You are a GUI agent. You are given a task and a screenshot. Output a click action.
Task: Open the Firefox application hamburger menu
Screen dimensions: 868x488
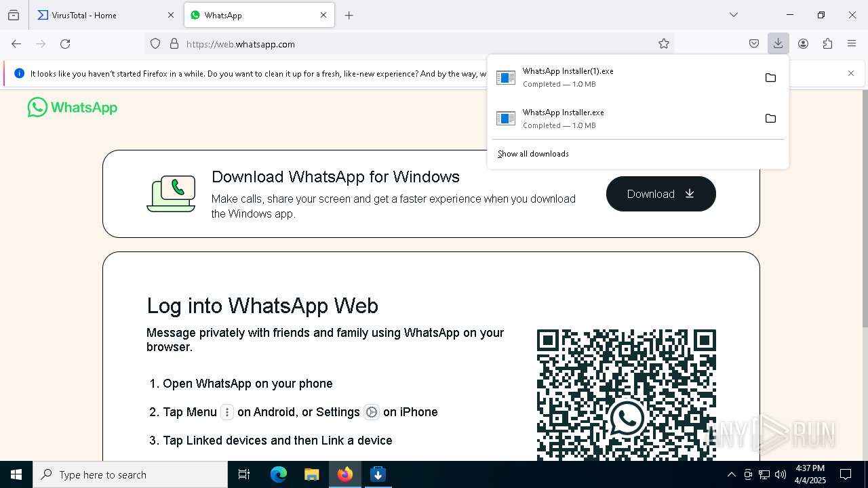pyautogui.click(x=852, y=44)
